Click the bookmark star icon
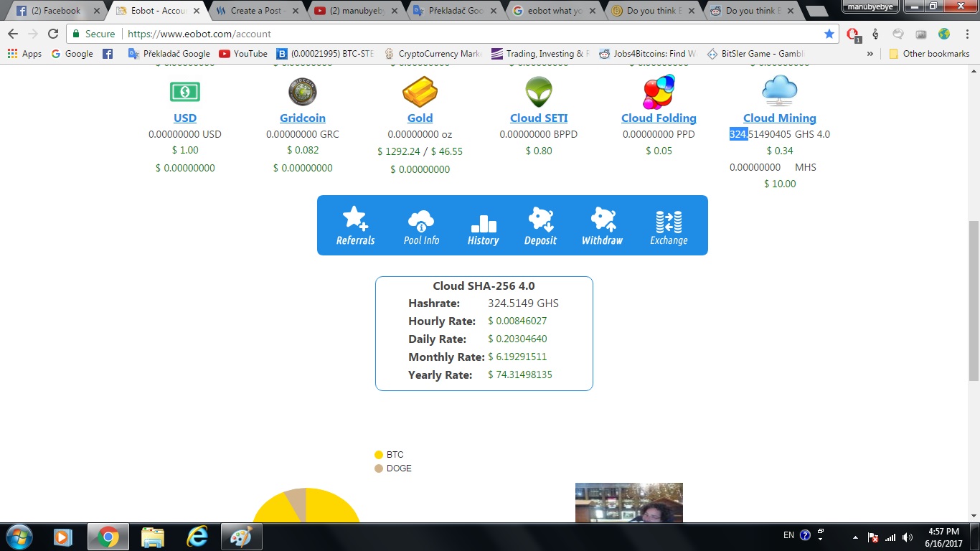980x551 pixels. point(829,34)
